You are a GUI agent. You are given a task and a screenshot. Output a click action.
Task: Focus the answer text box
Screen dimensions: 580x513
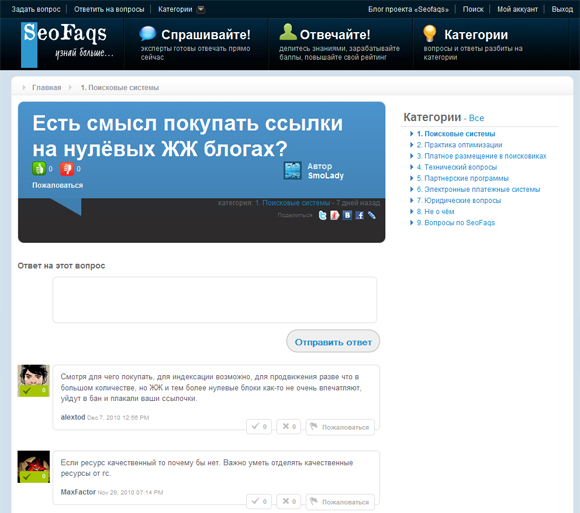[x=215, y=300]
